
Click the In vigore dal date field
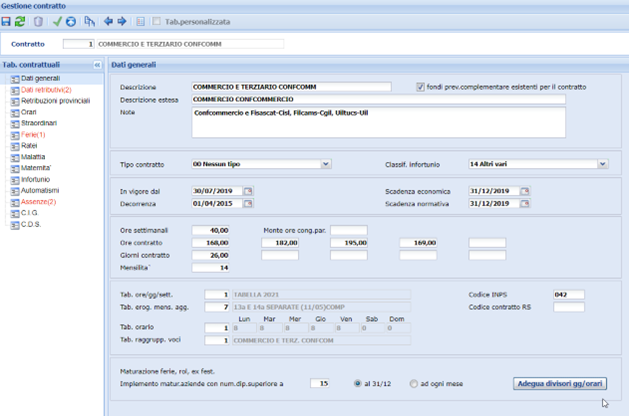[217, 191]
